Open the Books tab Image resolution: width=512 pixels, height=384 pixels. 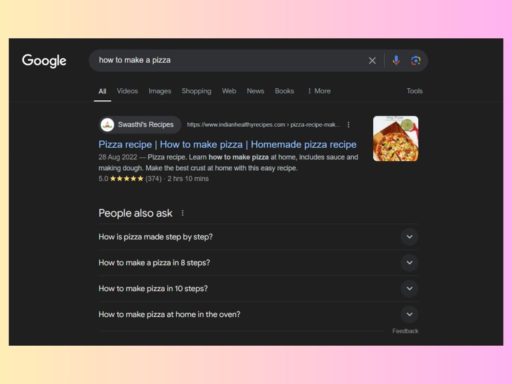[284, 91]
